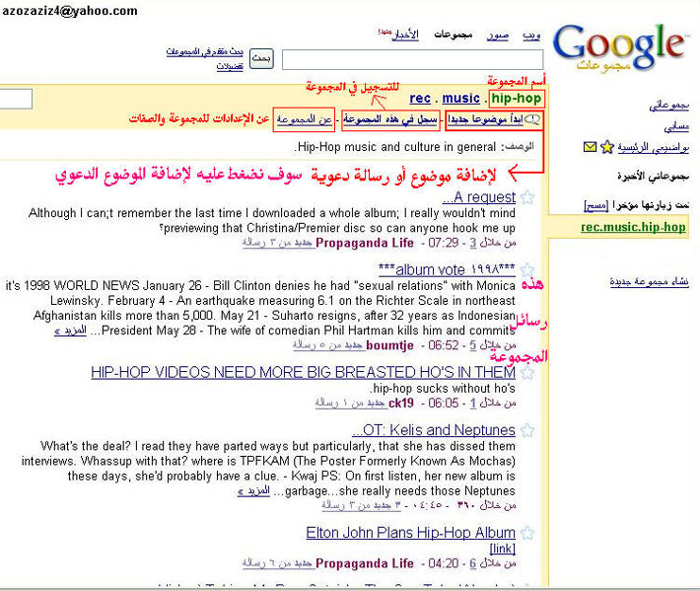Click the [link] under Elton John topic
Screen dimensions: 700x591
coord(502,549)
